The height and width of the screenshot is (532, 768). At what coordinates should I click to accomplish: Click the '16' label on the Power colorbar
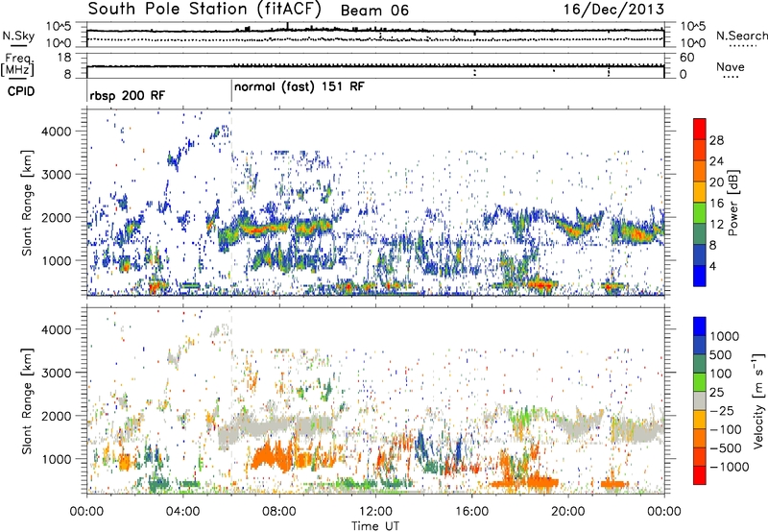[x=716, y=204]
